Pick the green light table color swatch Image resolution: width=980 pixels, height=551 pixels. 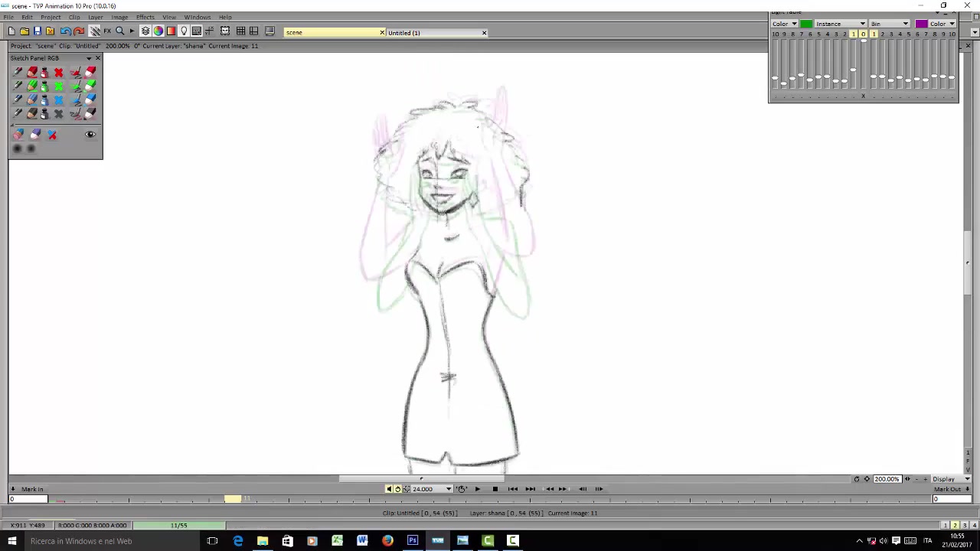tap(806, 24)
